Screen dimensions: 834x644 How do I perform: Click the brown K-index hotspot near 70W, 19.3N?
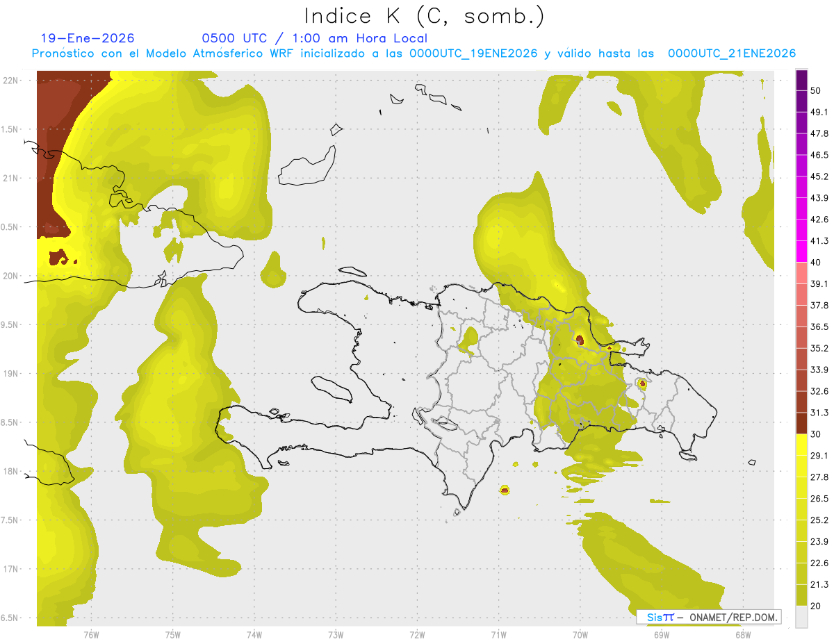click(580, 340)
